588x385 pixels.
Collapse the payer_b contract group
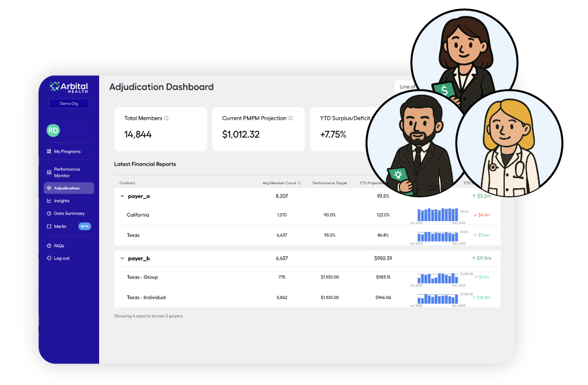(122, 258)
